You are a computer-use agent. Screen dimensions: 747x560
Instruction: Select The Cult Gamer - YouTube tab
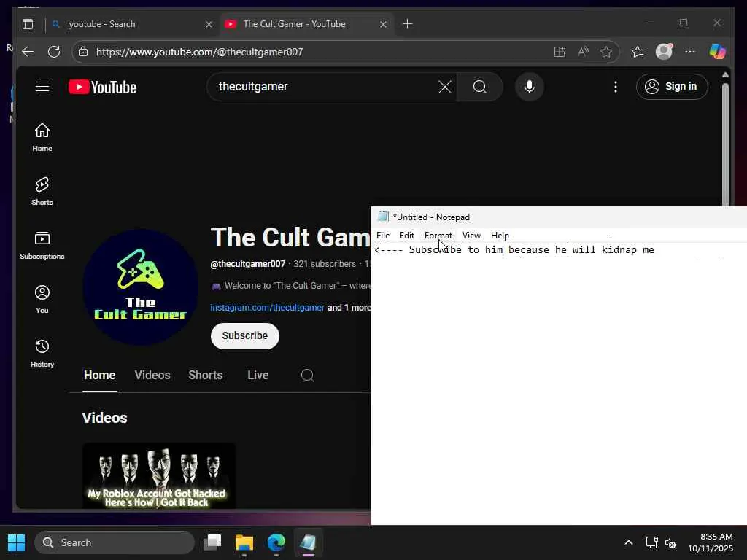pyautogui.click(x=307, y=24)
